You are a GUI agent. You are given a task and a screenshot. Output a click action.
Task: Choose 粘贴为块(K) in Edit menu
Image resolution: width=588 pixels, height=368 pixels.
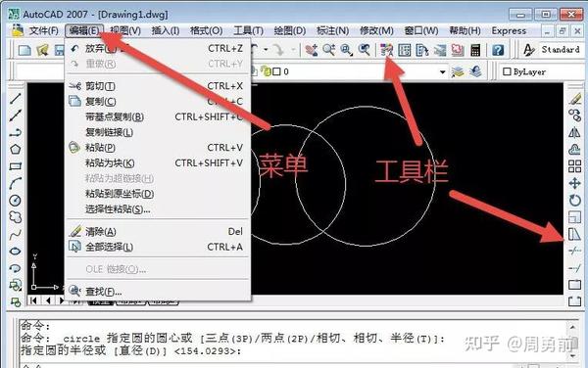click(x=158, y=163)
